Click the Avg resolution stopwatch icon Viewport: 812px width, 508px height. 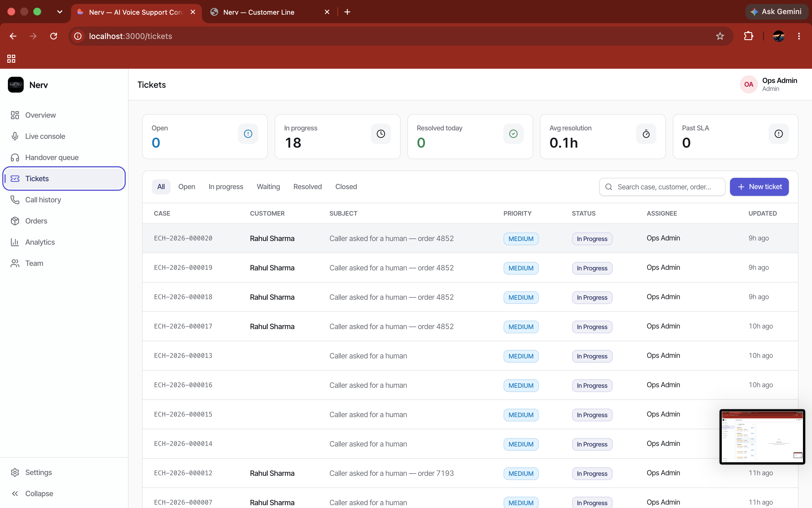(x=646, y=134)
